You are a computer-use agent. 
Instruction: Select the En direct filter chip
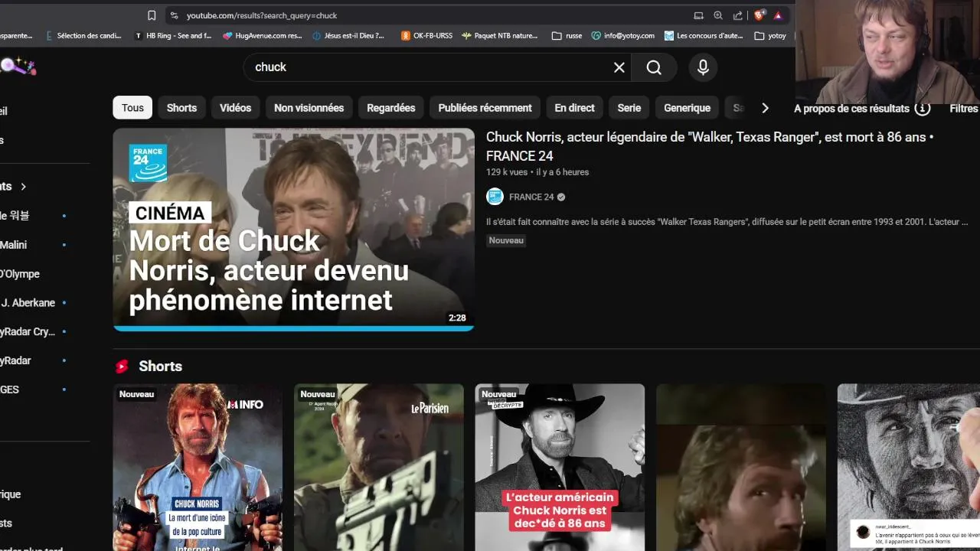[x=574, y=108]
